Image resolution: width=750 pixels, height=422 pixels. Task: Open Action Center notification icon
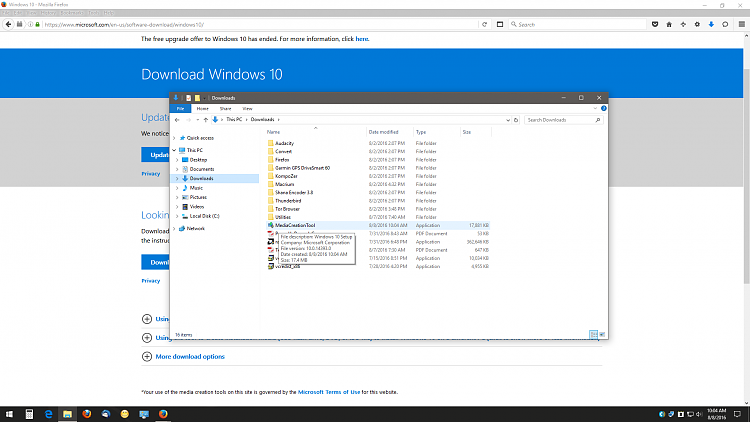click(x=737, y=414)
